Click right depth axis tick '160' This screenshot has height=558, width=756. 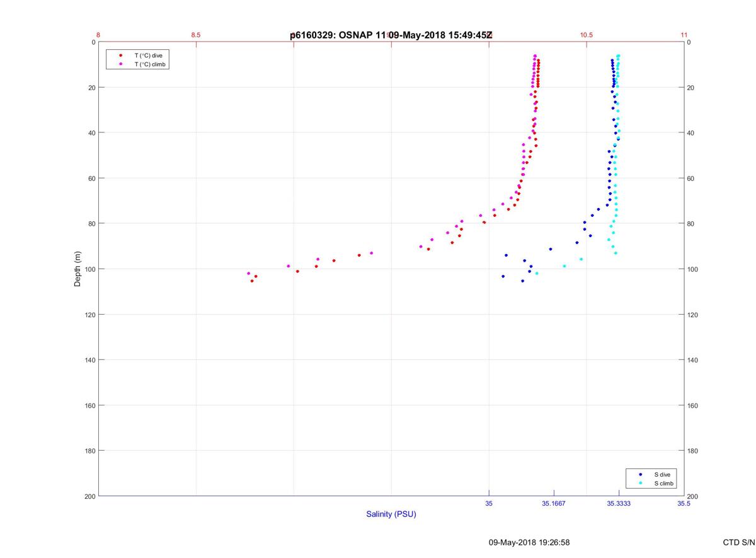(x=693, y=405)
